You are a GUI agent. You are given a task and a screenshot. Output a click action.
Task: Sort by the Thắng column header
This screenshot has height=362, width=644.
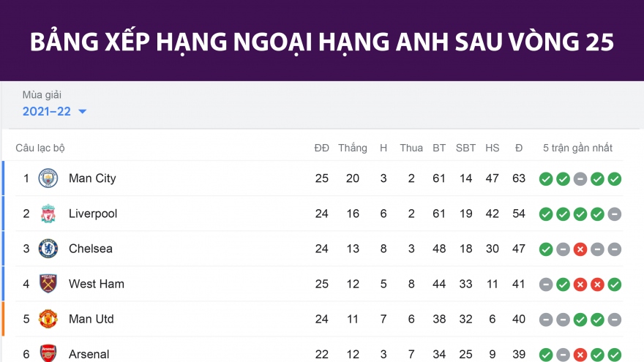point(353,148)
